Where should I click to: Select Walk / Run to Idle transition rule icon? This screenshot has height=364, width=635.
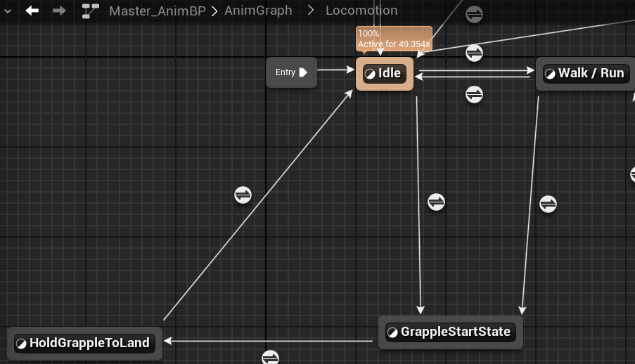(474, 95)
